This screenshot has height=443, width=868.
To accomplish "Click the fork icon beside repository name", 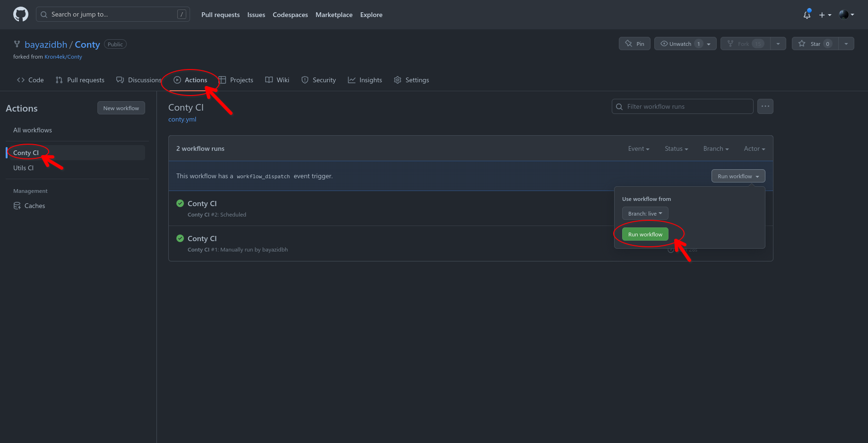I will pyautogui.click(x=17, y=44).
